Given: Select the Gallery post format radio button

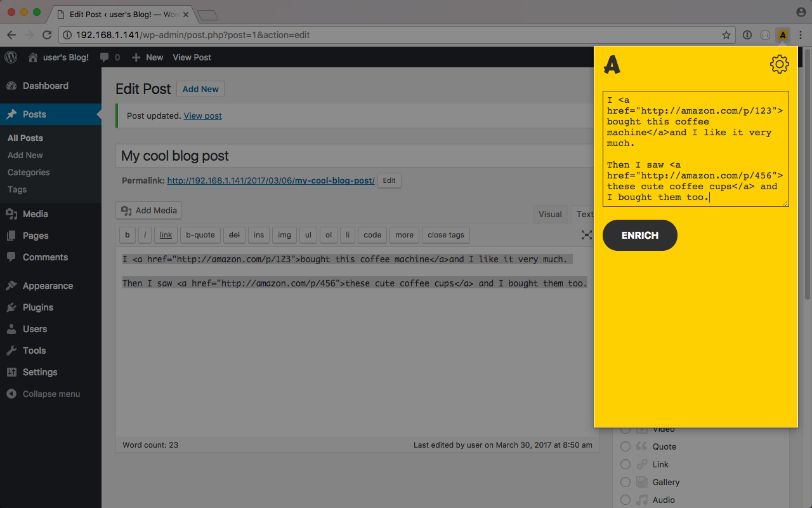Looking at the screenshot, I should [x=625, y=482].
